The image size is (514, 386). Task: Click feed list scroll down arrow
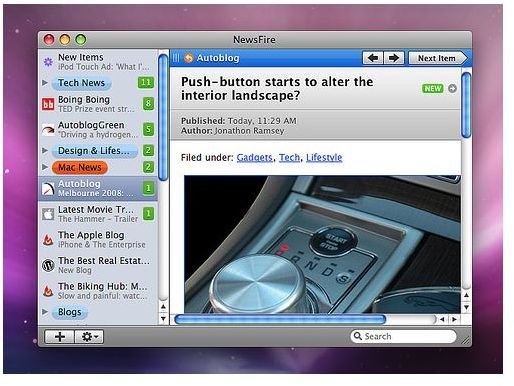(x=163, y=318)
